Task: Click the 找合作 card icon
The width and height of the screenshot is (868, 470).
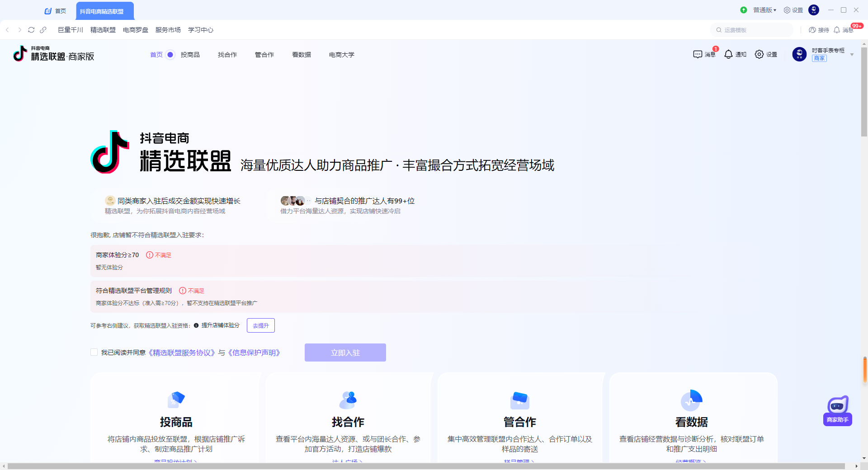Action: pyautogui.click(x=348, y=400)
